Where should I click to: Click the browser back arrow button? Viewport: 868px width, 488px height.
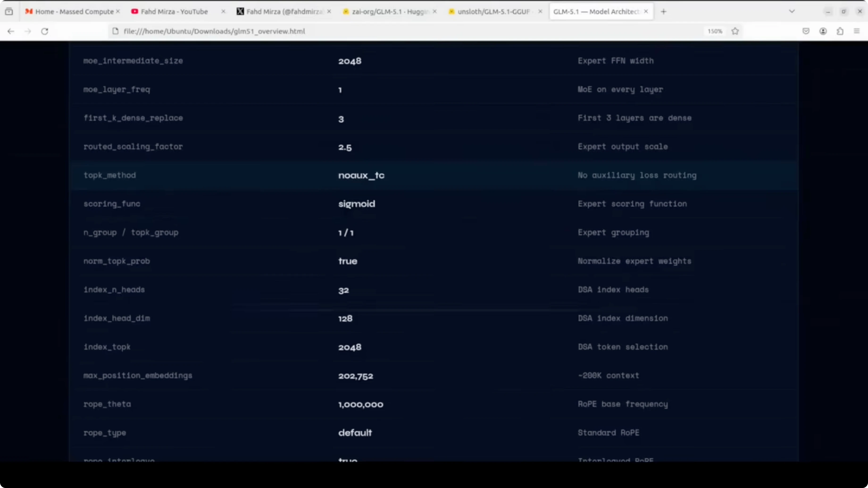pos(11,31)
